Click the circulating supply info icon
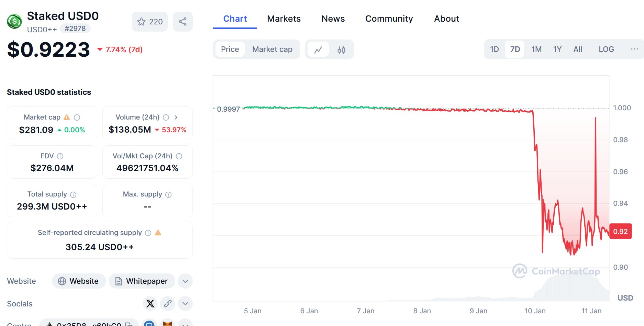This screenshot has height=326, width=644. click(x=148, y=233)
